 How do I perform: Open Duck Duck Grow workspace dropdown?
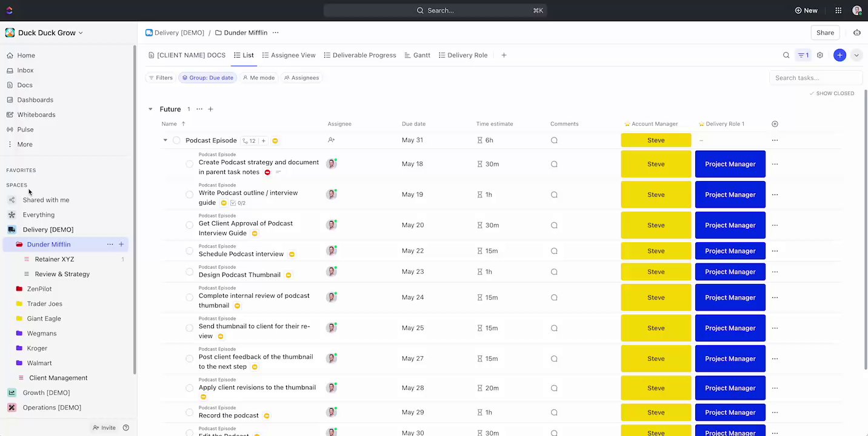44,33
